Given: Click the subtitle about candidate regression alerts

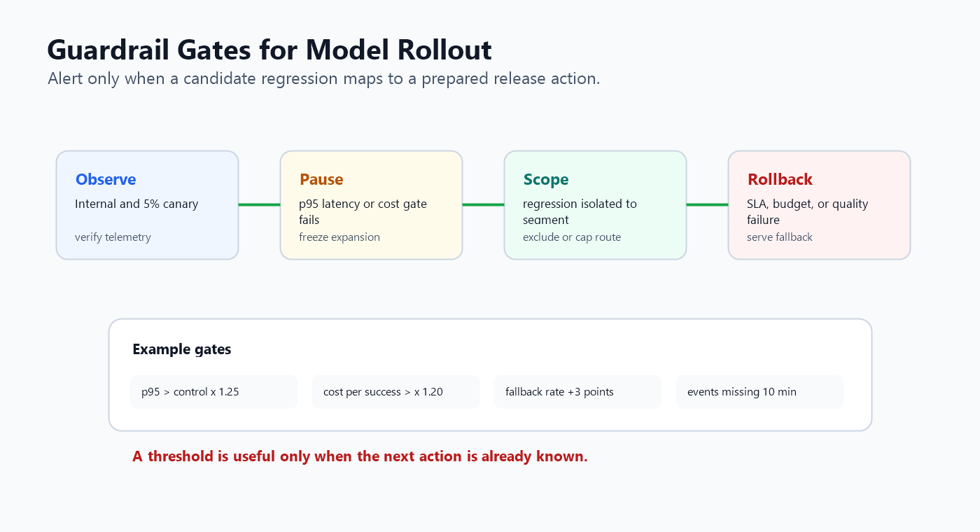Looking at the screenshot, I should (324, 78).
